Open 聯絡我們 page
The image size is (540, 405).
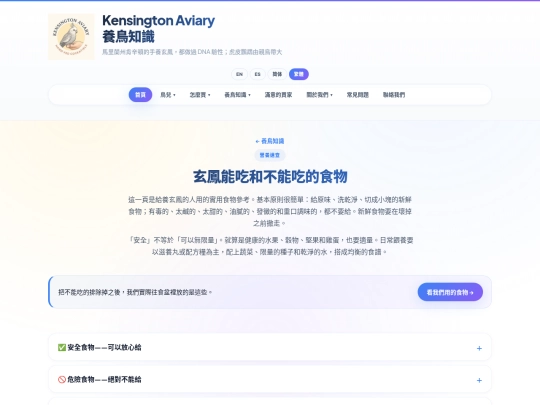pyautogui.click(x=394, y=95)
